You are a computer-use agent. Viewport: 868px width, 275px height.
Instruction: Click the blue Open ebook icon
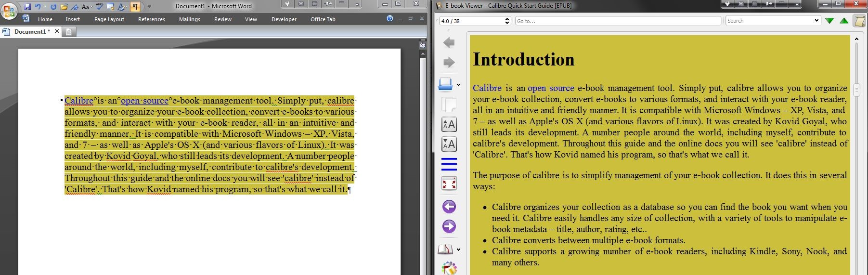[x=445, y=84]
